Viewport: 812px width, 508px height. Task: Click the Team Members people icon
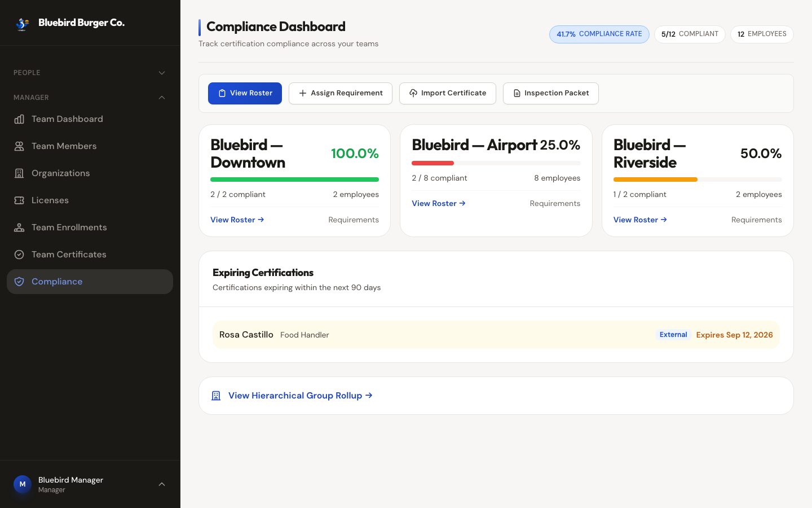coord(19,146)
